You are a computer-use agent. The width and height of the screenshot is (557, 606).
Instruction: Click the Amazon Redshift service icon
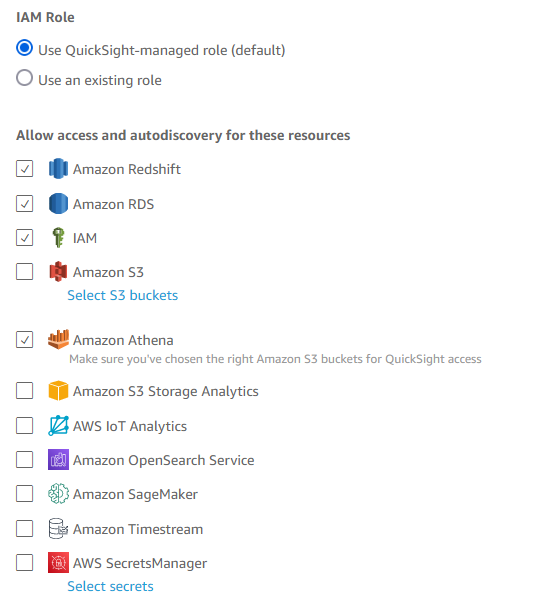pos(58,169)
